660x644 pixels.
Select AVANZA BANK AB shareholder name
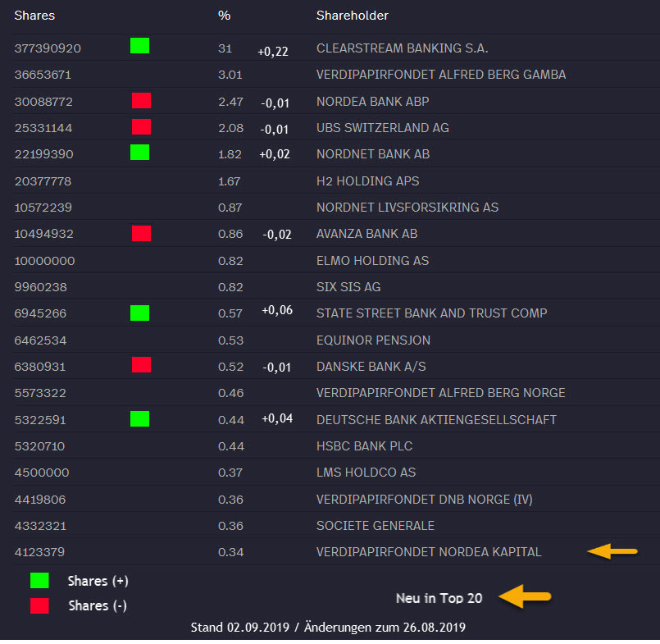click(367, 234)
